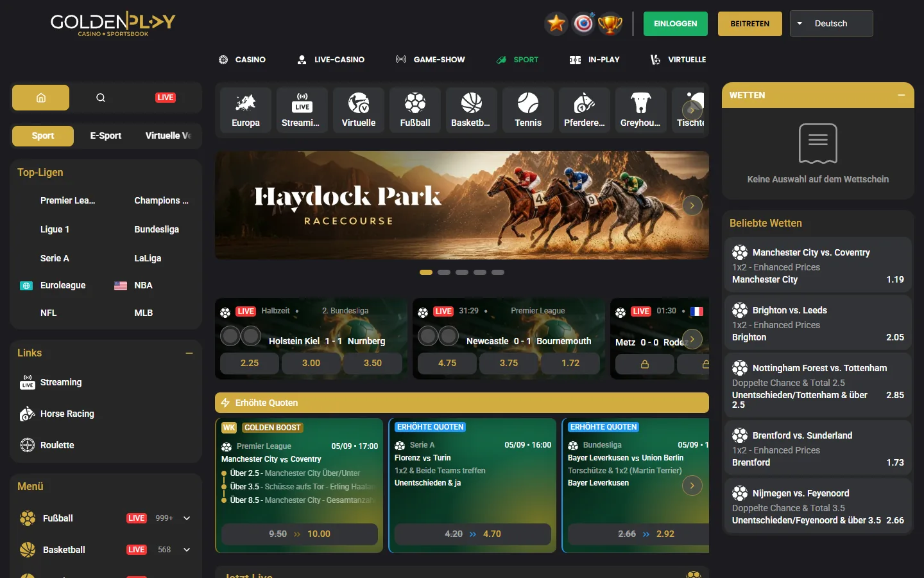Screen dimensions: 924x578
Task: Open the Virtuelle menu item
Action: [x=678, y=60]
